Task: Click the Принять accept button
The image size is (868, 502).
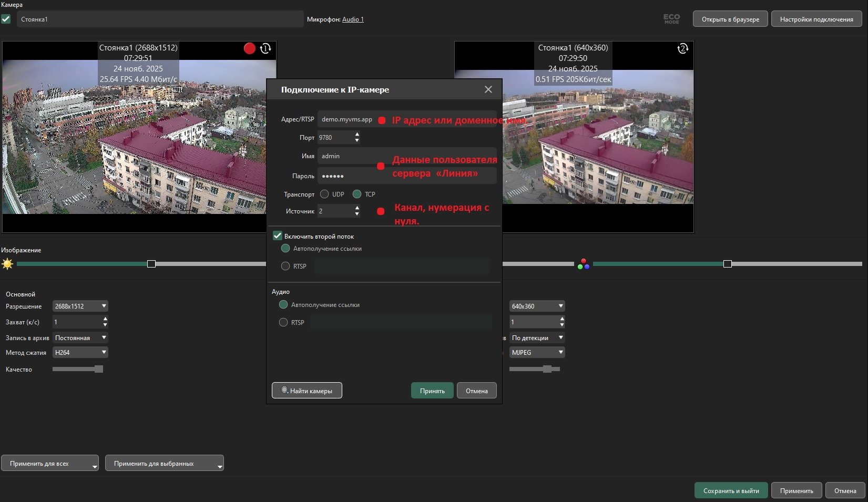Action: [432, 391]
